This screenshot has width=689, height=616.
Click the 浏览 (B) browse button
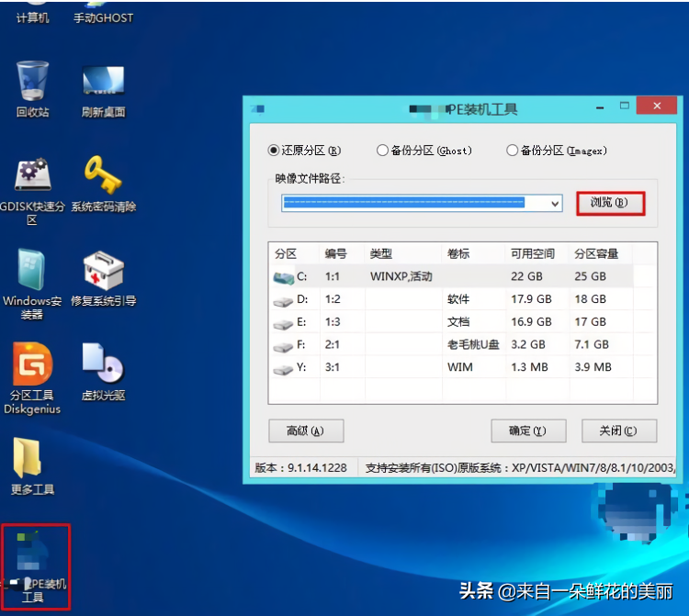tap(610, 203)
